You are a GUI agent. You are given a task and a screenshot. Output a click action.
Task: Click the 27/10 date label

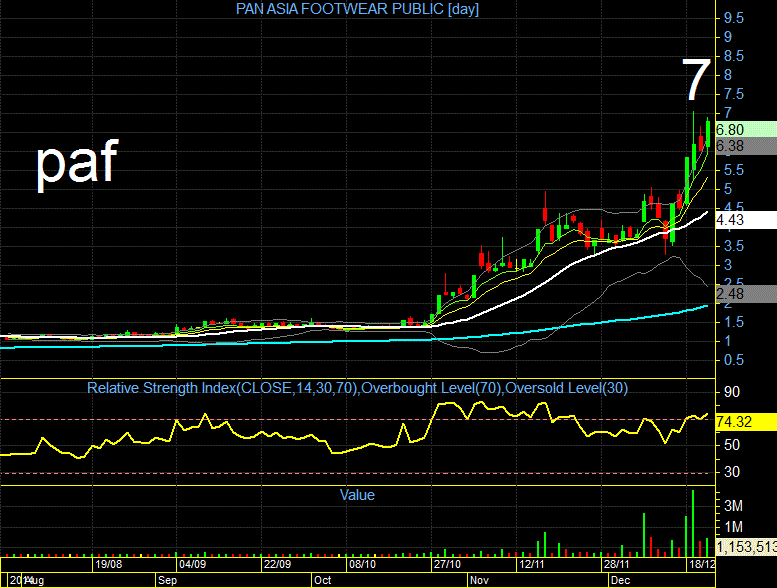pos(447,564)
